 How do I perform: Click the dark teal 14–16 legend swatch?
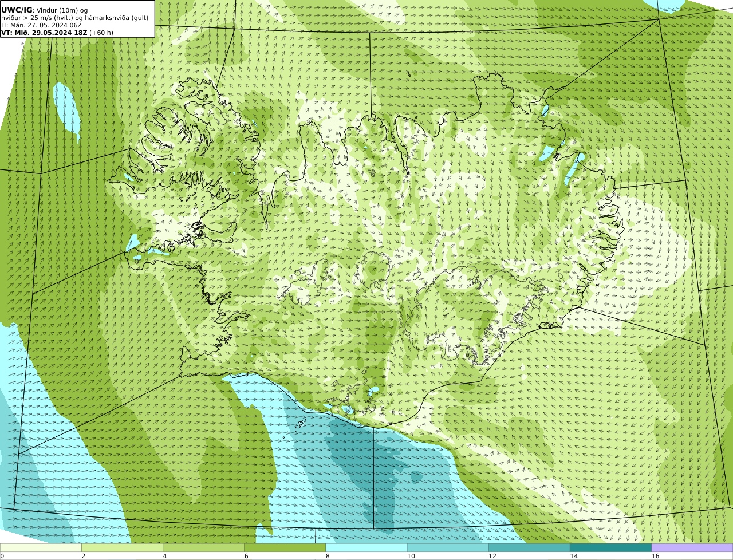pyautogui.click(x=610, y=547)
